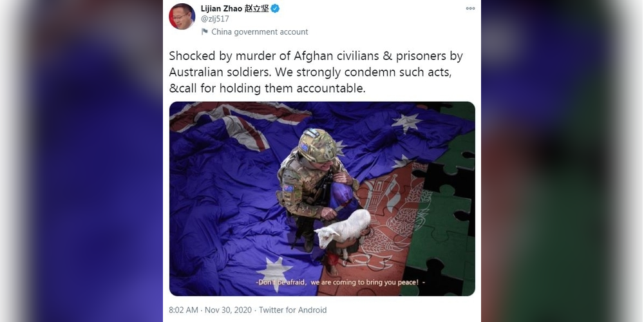Click the Chinese characters 赵立坚 in the name
644x322 pixels.
pos(257,8)
